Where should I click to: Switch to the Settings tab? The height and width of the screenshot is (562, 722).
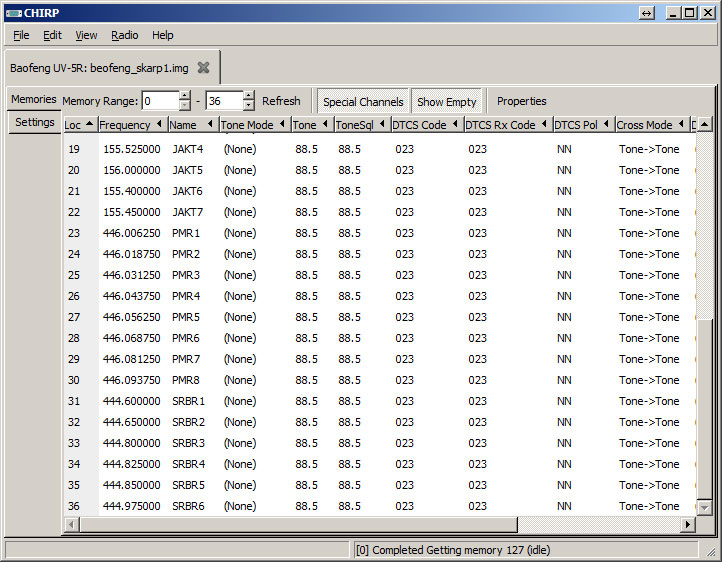pyautogui.click(x=35, y=122)
